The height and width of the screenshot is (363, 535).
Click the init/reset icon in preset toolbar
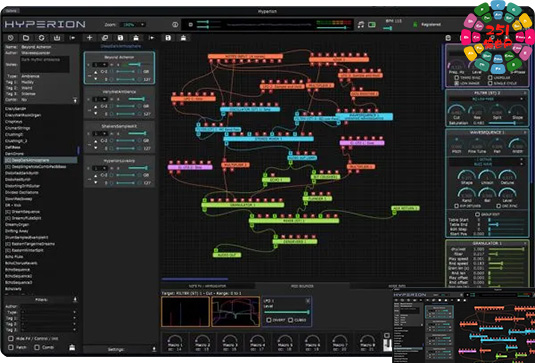click(11, 38)
